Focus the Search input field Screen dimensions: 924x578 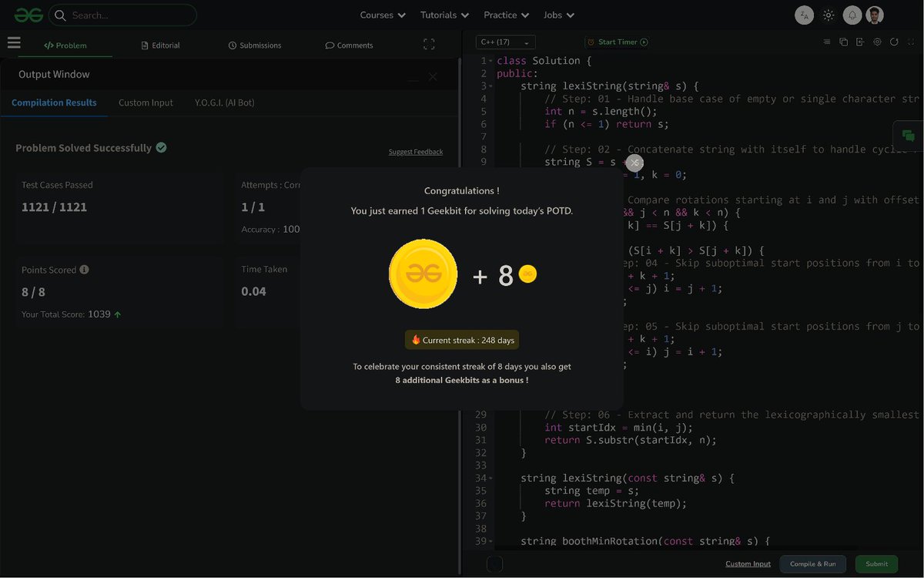coord(122,15)
